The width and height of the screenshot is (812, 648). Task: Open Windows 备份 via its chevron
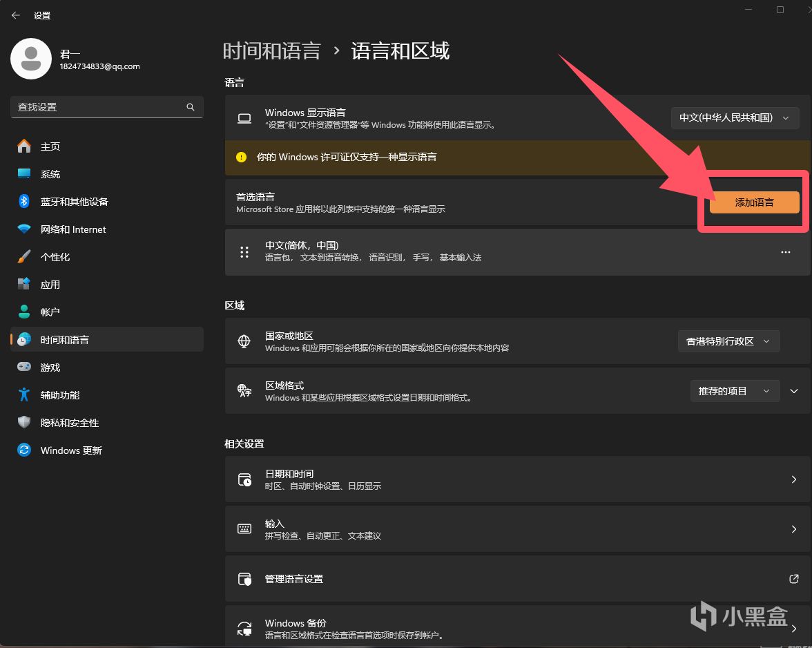(x=794, y=629)
